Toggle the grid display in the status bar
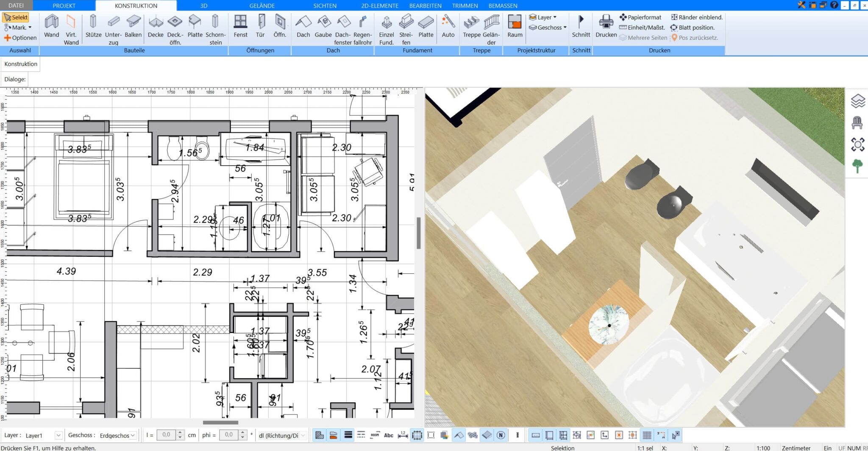The width and height of the screenshot is (868, 451). [647, 434]
